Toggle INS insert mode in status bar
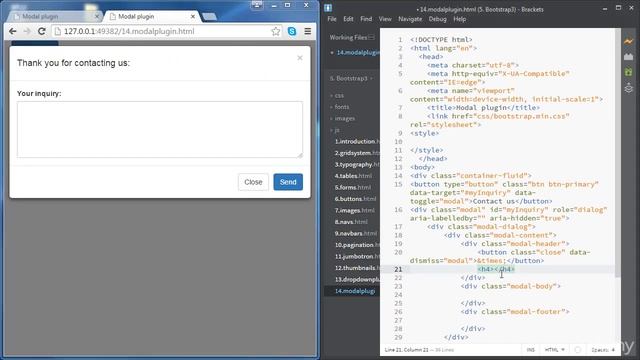 coord(530,350)
